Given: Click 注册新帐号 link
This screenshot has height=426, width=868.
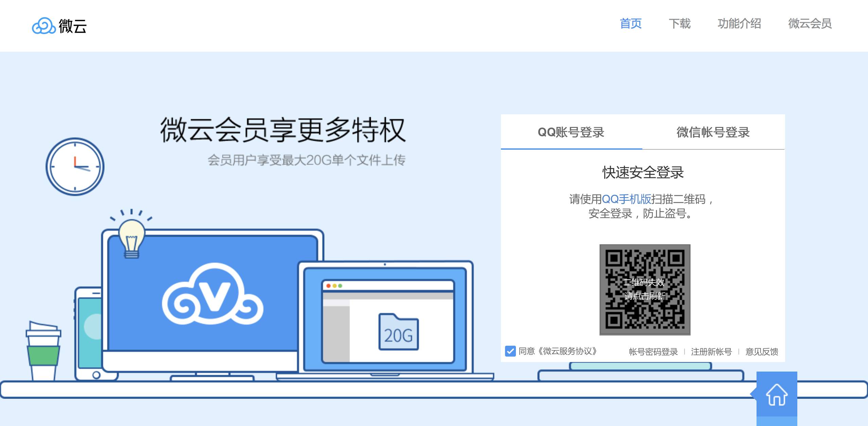Looking at the screenshot, I should point(711,352).
